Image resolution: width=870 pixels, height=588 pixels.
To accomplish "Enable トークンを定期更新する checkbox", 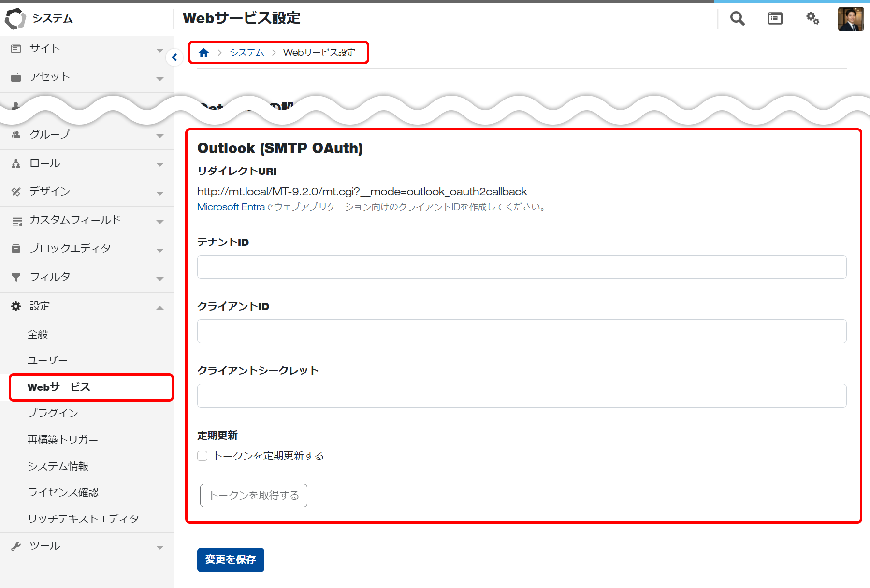I will coord(203,456).
